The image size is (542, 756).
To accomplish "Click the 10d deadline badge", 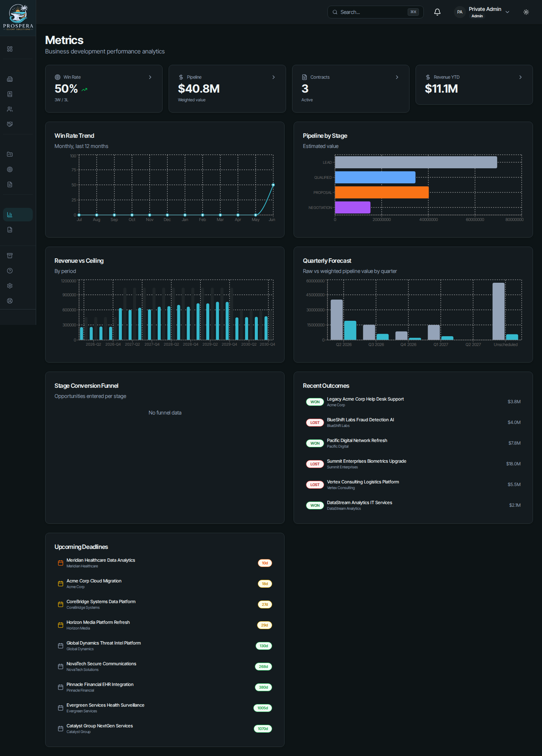I will pos(265,563).
